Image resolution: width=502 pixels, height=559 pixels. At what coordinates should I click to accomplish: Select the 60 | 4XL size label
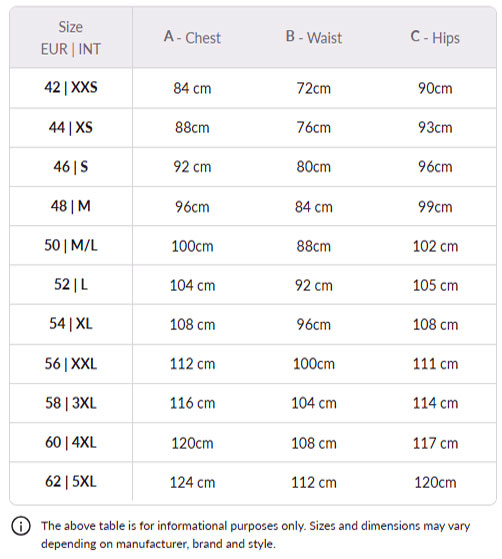71,442
